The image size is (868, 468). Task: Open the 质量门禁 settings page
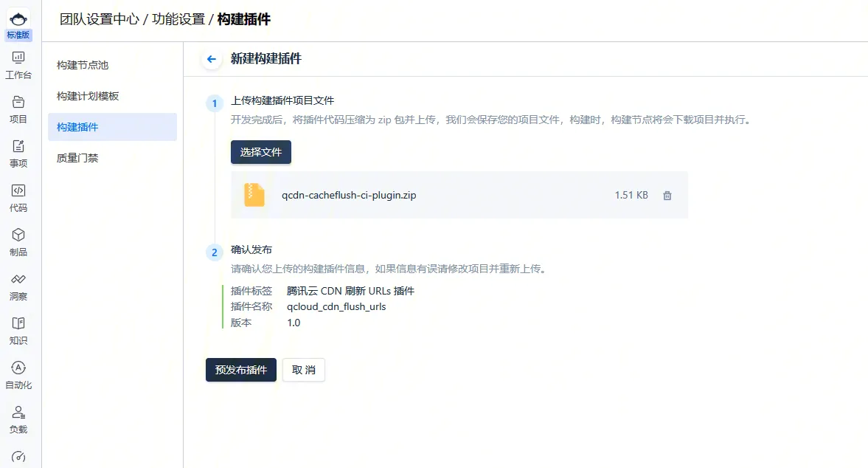(77, 158)
